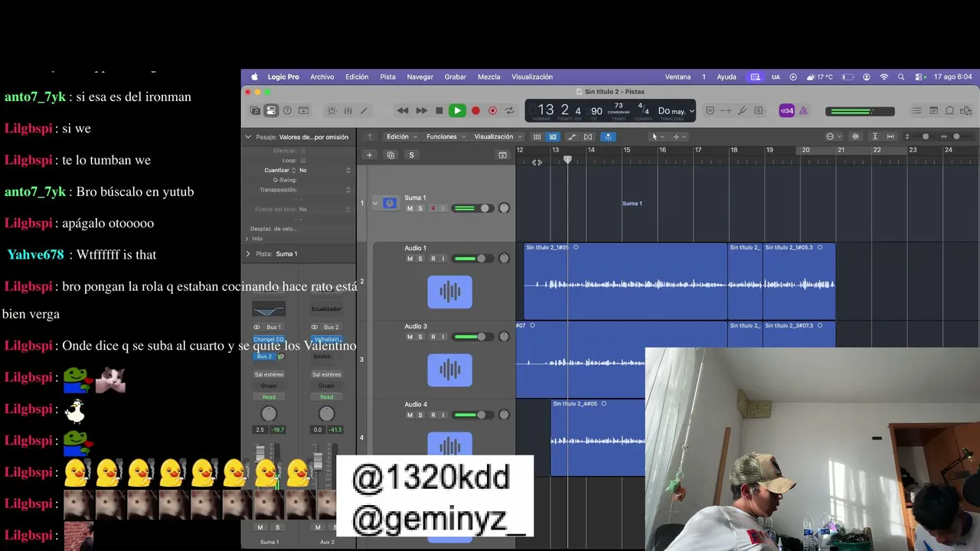Open the Ayuda menu
The width and height of the screenshot is (980, 551).
(727, 77)
